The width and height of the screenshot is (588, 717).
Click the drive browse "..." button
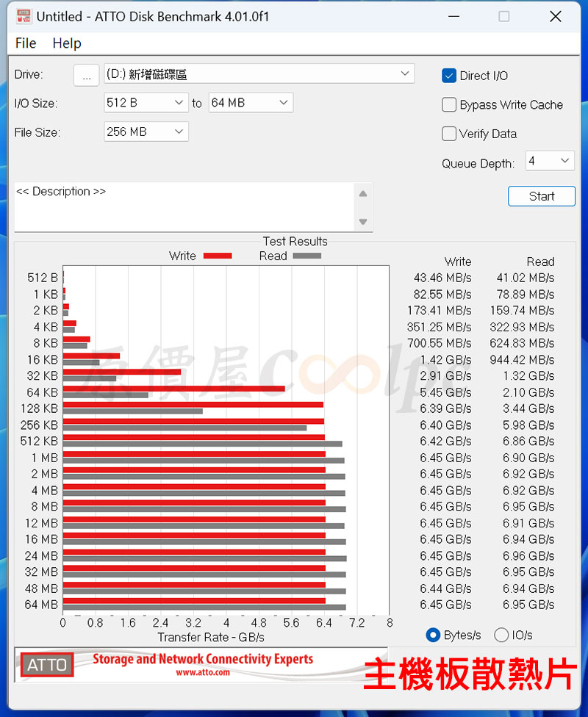pyautogui.click(x=87, y=75)
